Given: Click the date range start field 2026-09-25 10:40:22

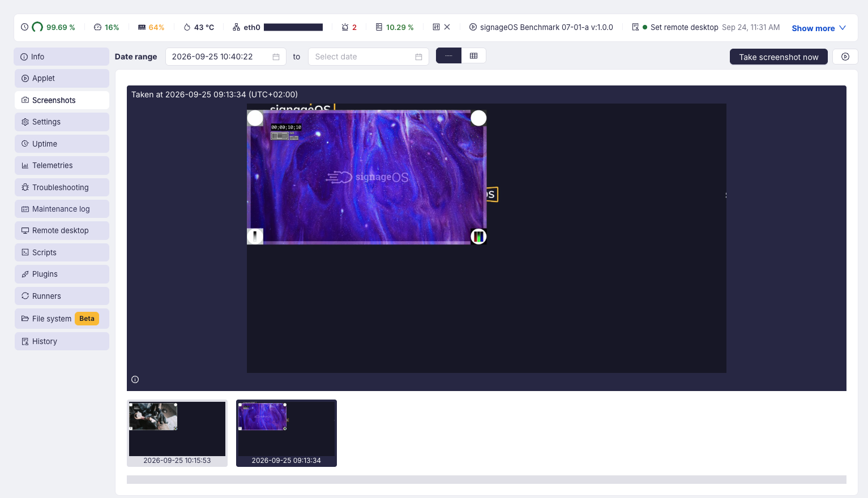Looking at the screenshot, I should point(226,57).
